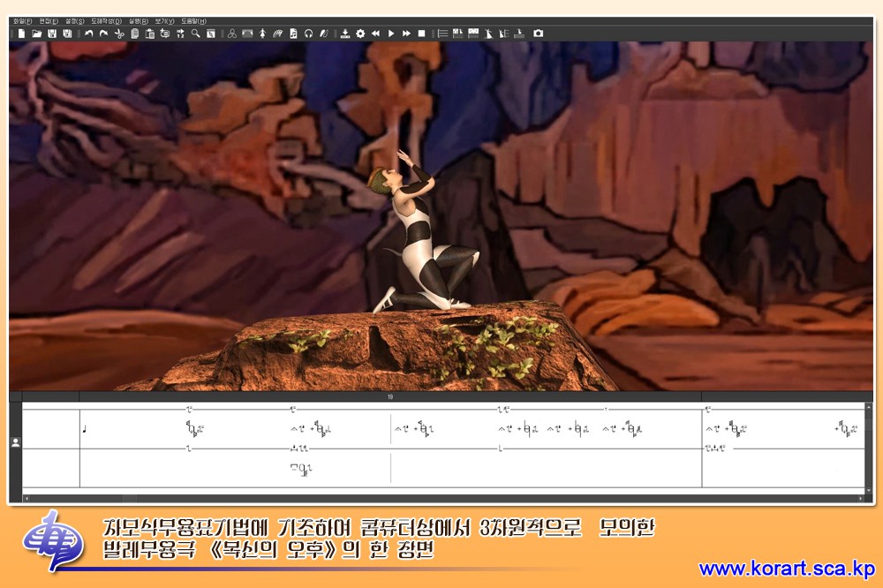Open the 화일(F) menu

[x=23, y=21]
